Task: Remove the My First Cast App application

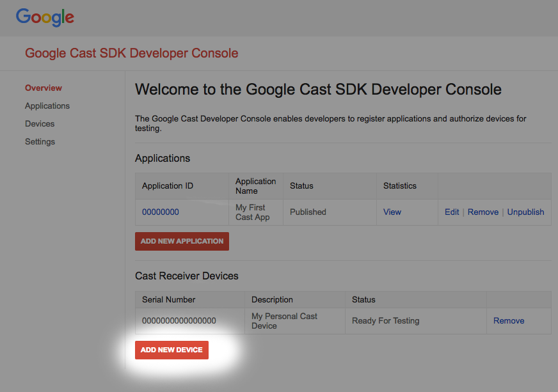Action: click(482, 212)
